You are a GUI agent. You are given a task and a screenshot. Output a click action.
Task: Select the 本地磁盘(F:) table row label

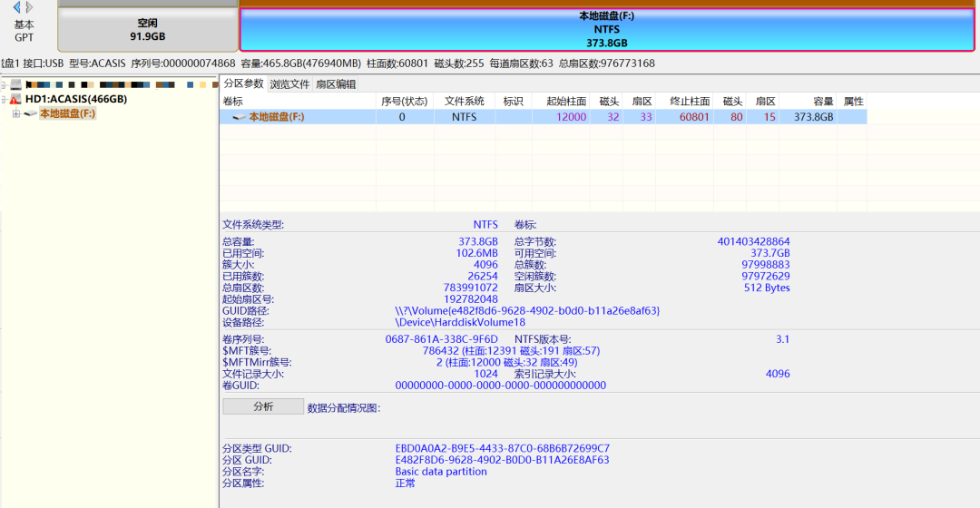tap(276, 117)
